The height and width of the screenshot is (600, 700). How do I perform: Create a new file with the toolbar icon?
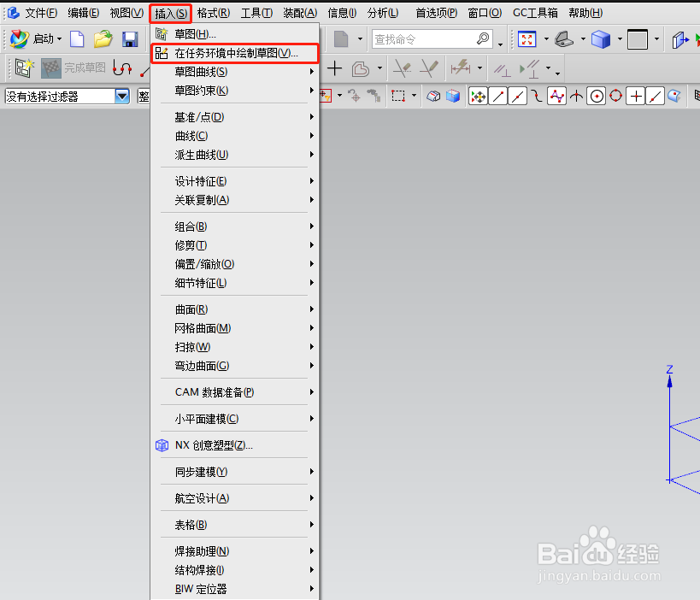77,39
